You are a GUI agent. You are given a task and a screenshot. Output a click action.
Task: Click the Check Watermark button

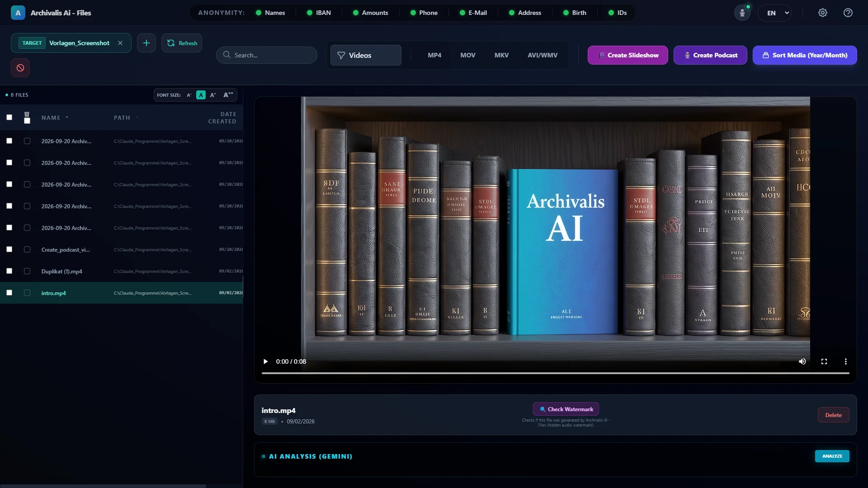pyautogui.click(x=566, y=409)
